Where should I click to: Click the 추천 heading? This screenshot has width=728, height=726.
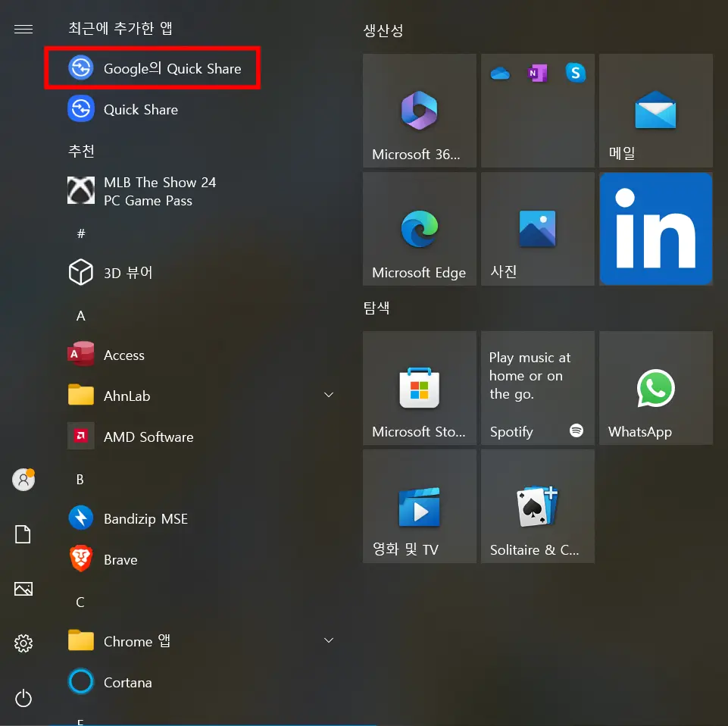[x=81, y=151]
